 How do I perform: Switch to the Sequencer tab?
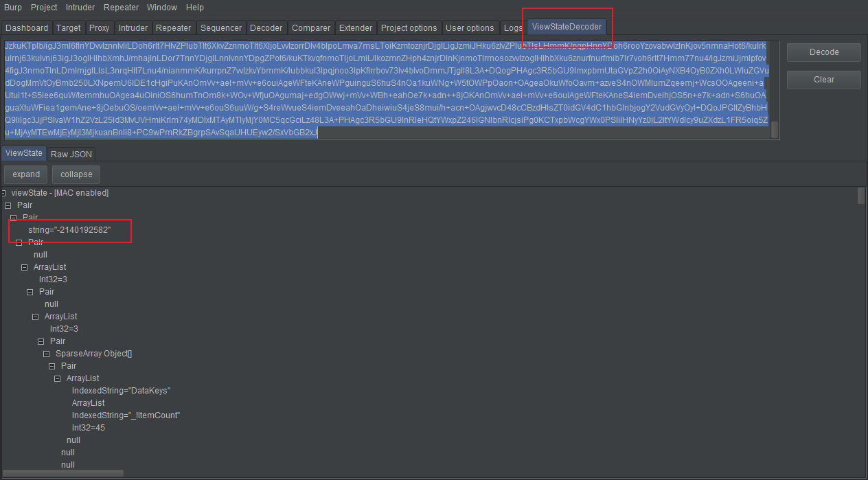[x=220, y=27]
